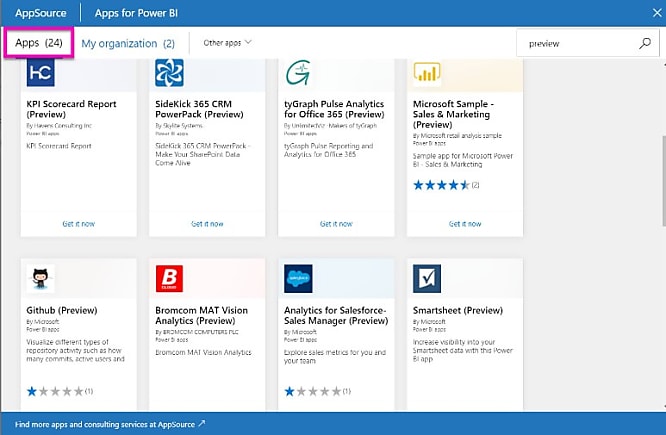Open tyGraph Pulse Analytics for Office 365 title
666x435 pixels.
click(x=334, y=109)
